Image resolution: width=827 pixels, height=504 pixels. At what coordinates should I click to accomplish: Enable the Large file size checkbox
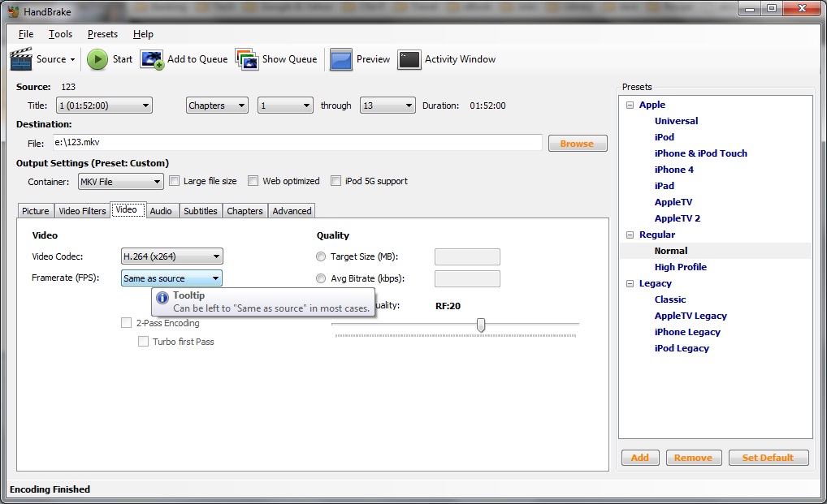click(174, 181)
